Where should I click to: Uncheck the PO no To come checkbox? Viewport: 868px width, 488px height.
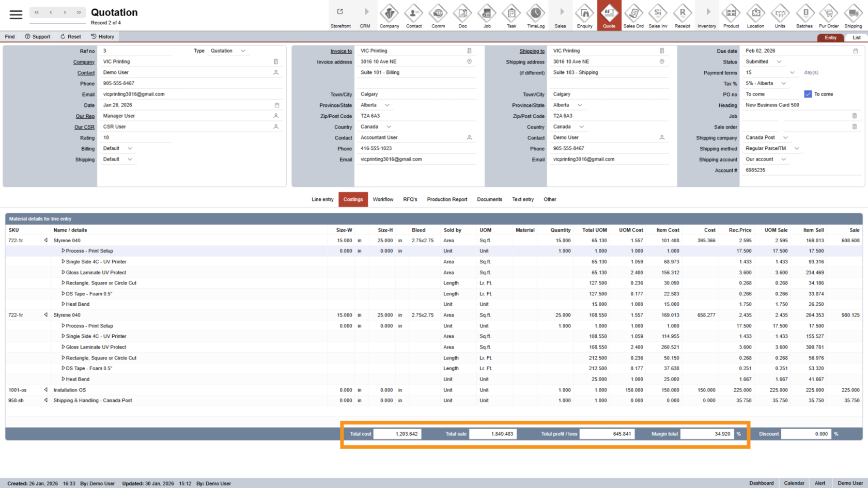pos(808,94)
